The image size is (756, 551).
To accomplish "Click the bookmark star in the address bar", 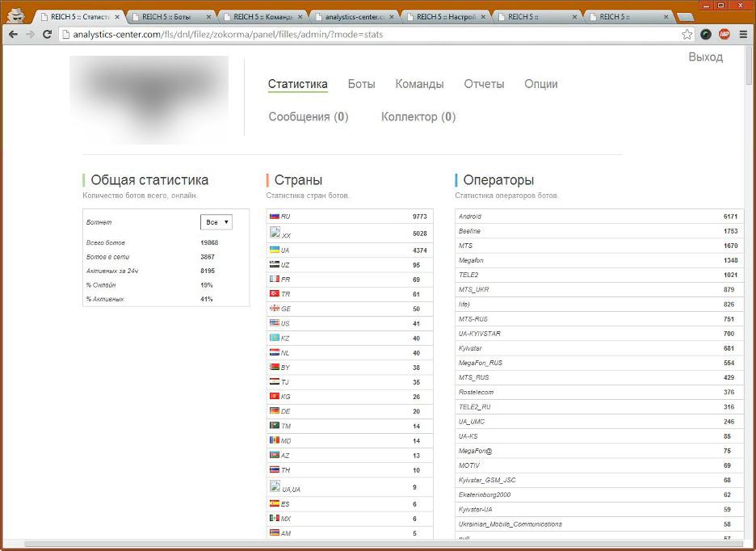I will [687, 34].
